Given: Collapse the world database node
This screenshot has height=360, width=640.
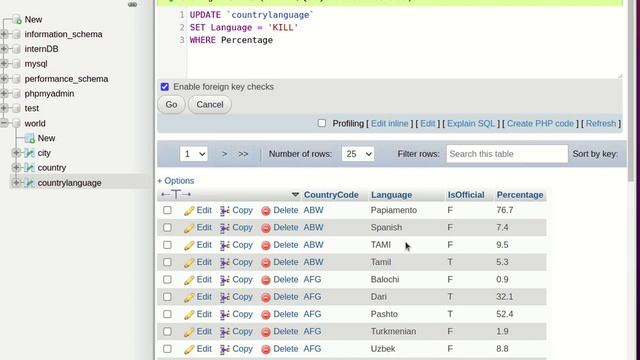Looking at the screenshot, I should click(x=4, y=123).
